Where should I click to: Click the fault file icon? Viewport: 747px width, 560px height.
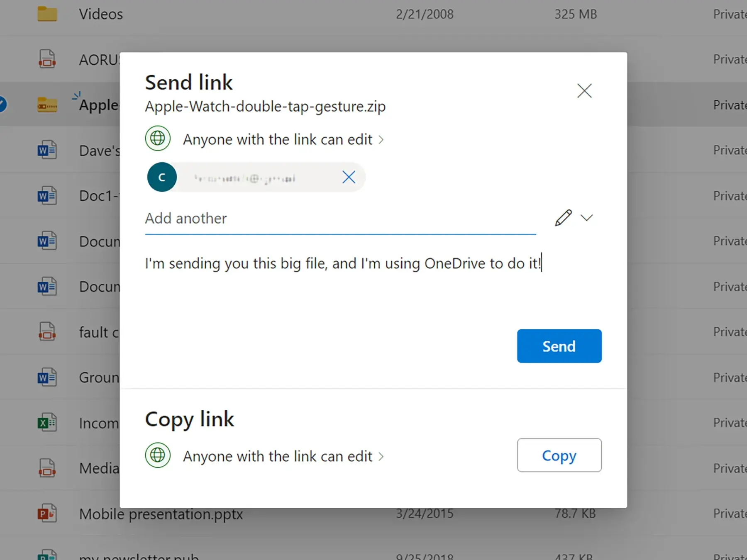47,332
